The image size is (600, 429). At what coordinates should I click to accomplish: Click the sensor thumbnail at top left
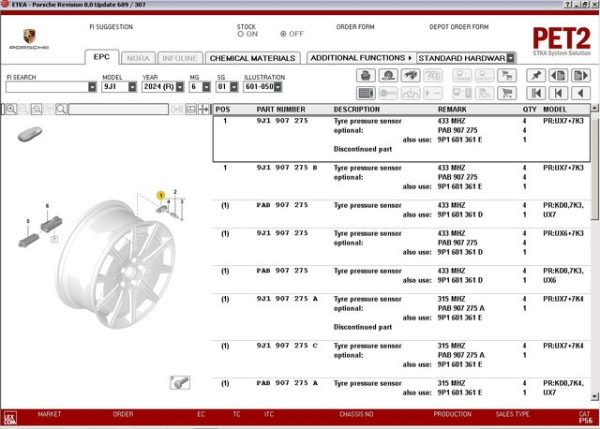pyautogui.click(x=29, y=134)
